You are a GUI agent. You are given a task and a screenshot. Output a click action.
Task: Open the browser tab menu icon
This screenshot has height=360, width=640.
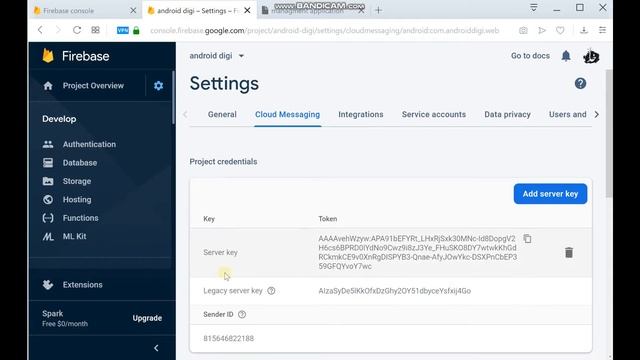coord(533,8)
